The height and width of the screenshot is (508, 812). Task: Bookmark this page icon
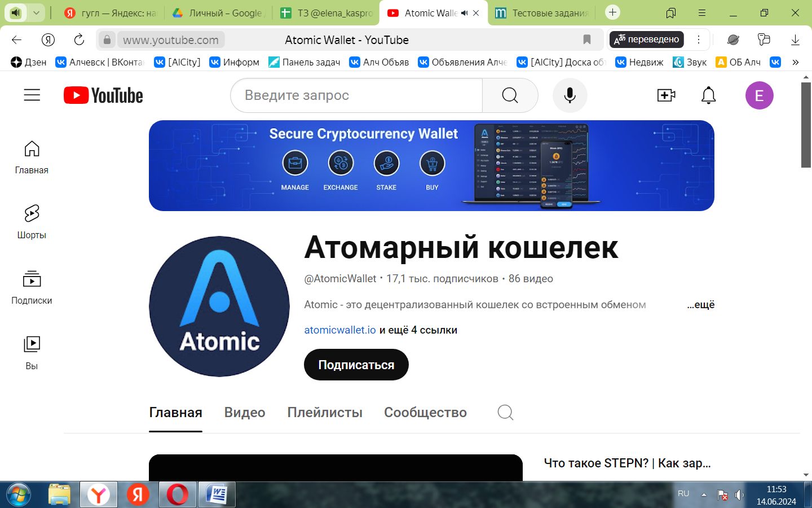[x=586, y=40]
